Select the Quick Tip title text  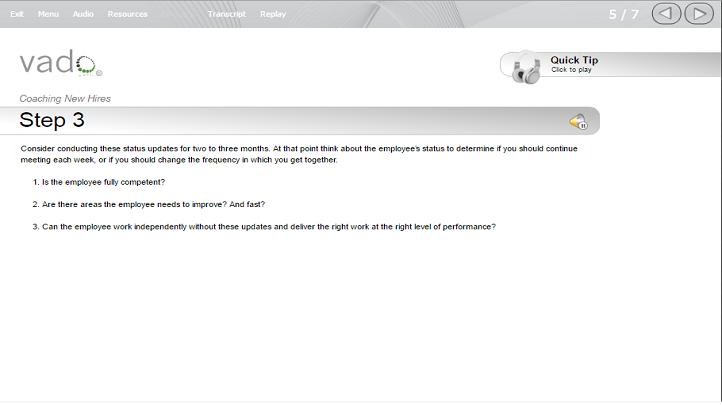pyautogui.click(x=574, y=60)
